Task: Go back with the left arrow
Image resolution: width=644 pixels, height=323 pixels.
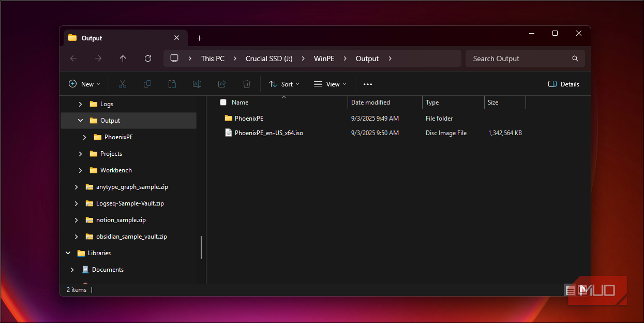Action: [73, 58]
